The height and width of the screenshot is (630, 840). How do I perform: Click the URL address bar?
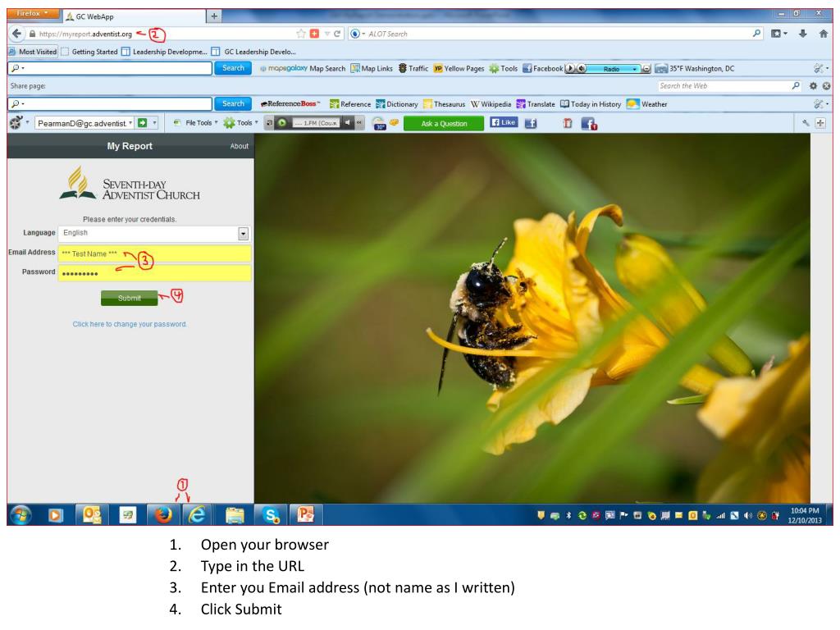(161, 34)
